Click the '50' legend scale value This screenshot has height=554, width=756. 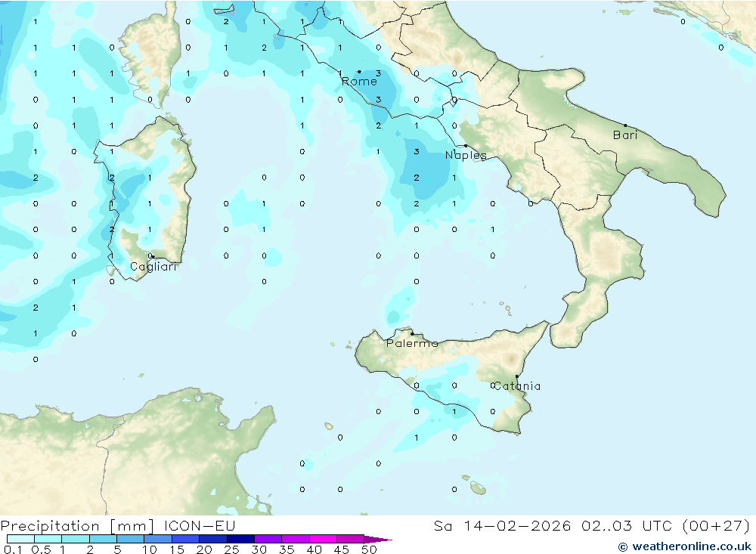click(369, 549)
